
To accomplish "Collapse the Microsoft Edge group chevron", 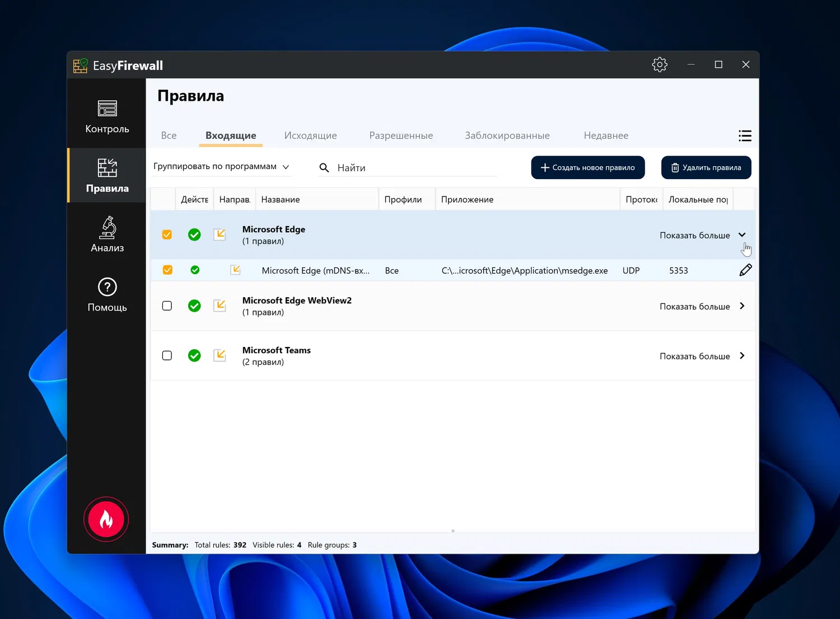I will tap(742, 235).
